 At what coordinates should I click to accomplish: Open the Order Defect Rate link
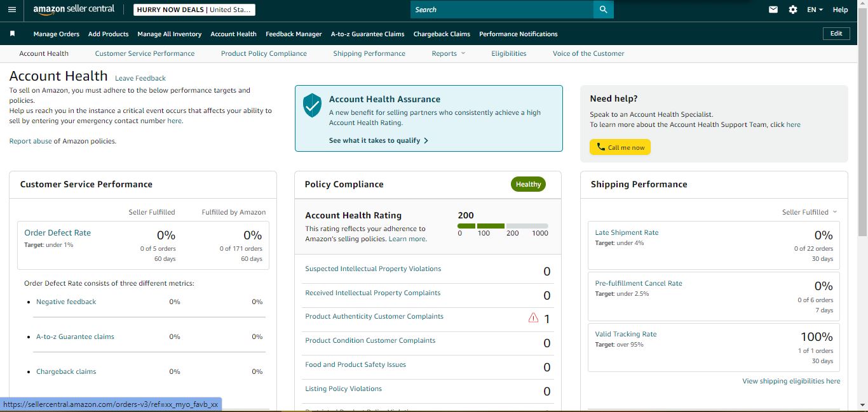[x=57, y=232]
